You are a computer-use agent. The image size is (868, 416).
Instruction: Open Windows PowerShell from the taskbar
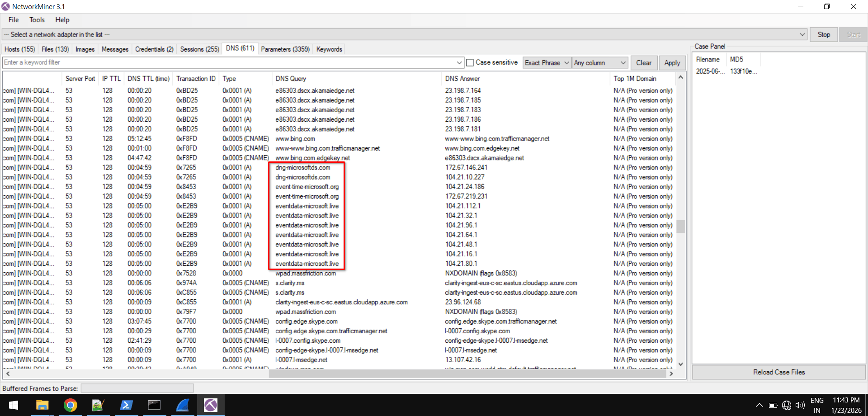coord(127,405)
